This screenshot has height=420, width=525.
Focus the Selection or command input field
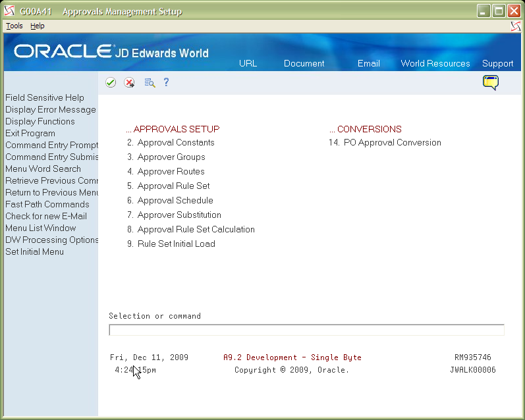[306, 330]
